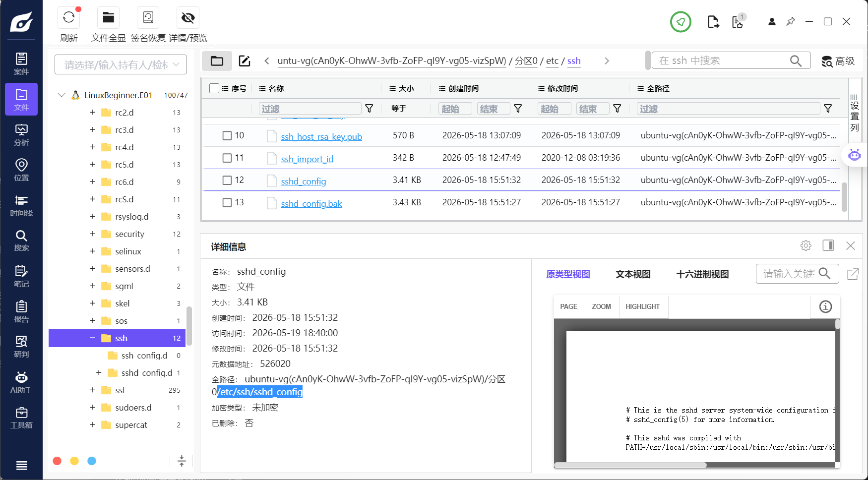Click the 文件全显 folder icon
The width and height of the screenshot is (868, 480).
pyautogui.click(x=108, y=18)
